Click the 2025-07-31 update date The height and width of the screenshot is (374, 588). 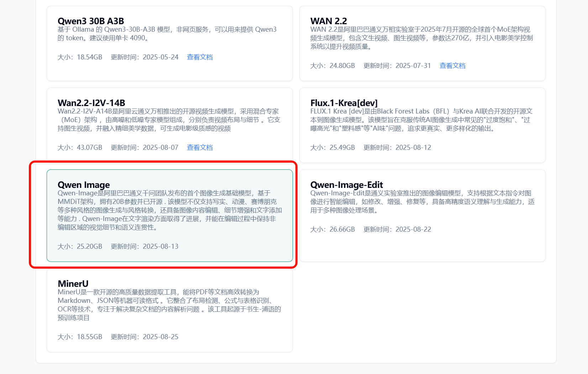pos(413,66)
